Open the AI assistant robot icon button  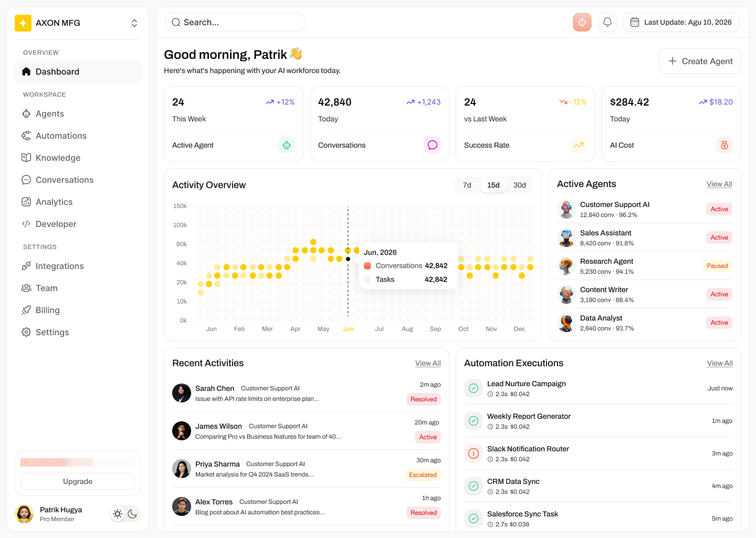[x=582, y=22]
